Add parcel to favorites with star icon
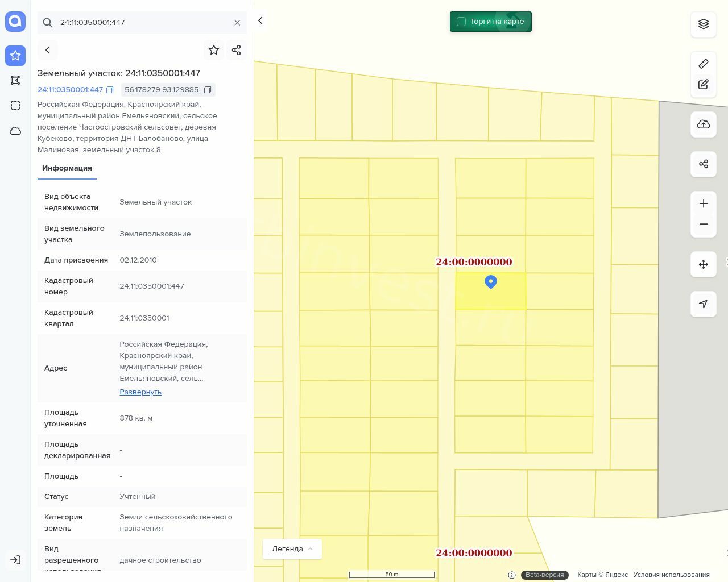Screen dimensions: 728x582 coord(214,50)
